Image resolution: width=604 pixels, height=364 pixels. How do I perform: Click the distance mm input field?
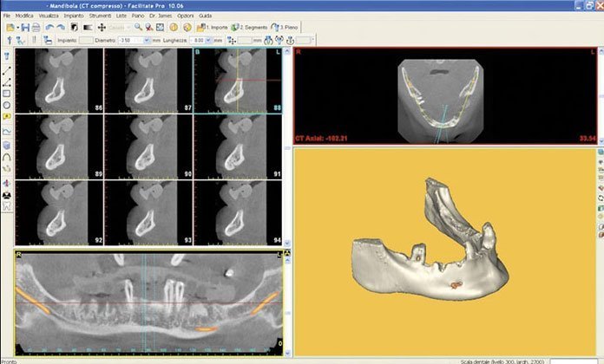245,40
